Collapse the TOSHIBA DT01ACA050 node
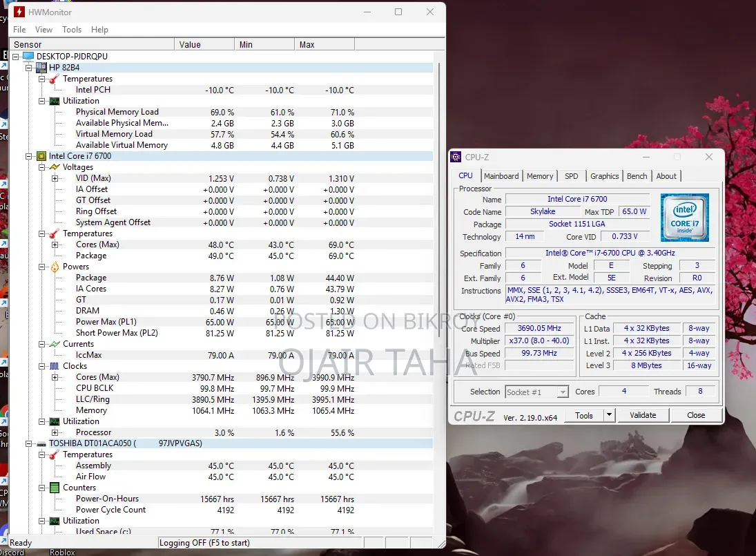 click(29, 443)
